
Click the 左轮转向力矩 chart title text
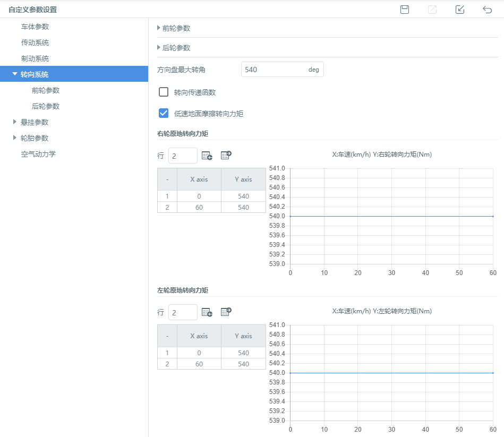pos(382,311)
